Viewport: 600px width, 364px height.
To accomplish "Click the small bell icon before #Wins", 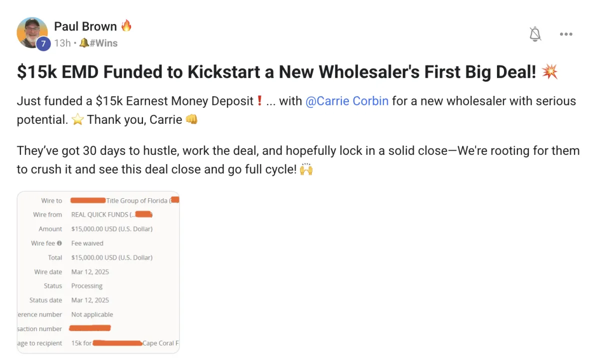I will pos(84,43).
